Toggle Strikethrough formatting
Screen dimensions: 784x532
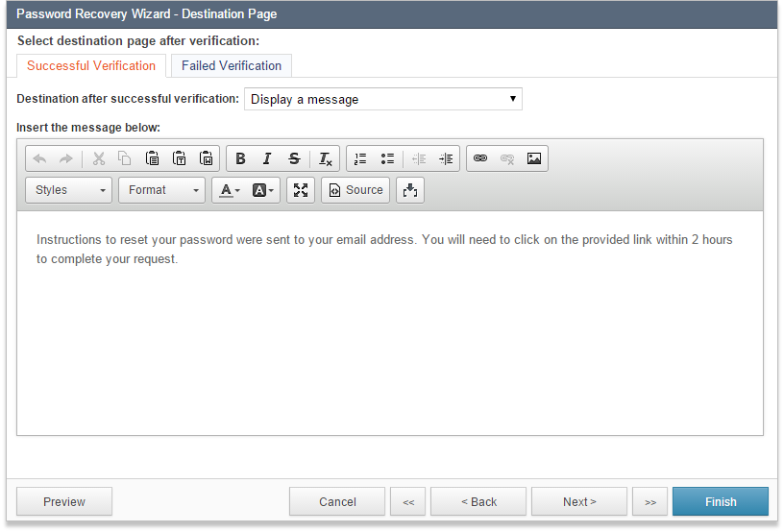[x=294, y=158]
